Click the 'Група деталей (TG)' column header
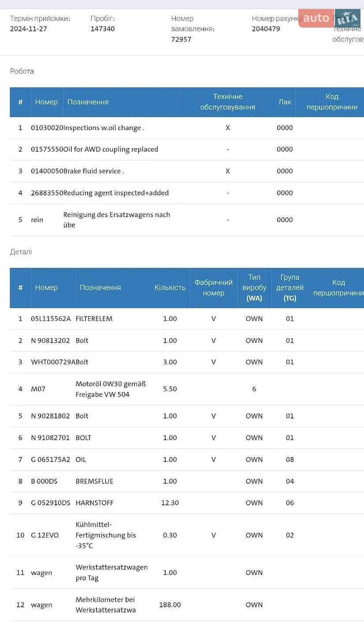The height and width of the screenshot is (635, 364). [290, 288]
